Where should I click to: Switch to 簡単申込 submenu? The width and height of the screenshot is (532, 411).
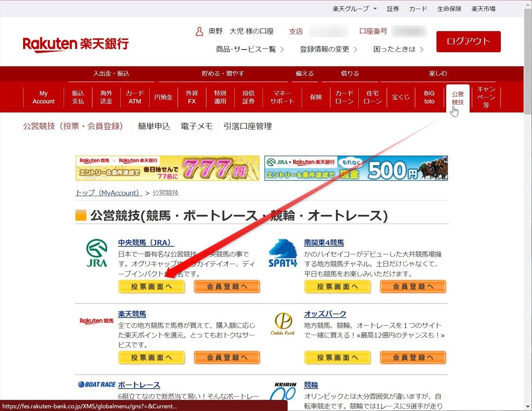click(154, 126)
